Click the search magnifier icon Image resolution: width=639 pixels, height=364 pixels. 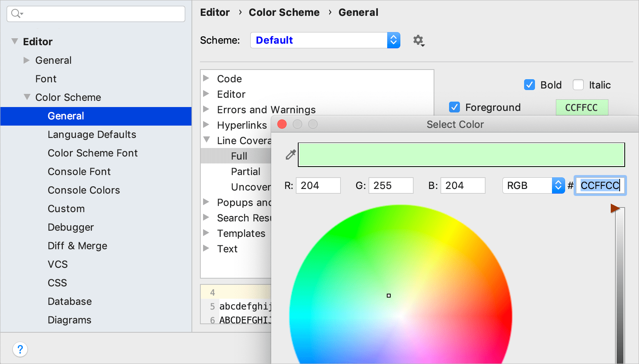point(17,14)
